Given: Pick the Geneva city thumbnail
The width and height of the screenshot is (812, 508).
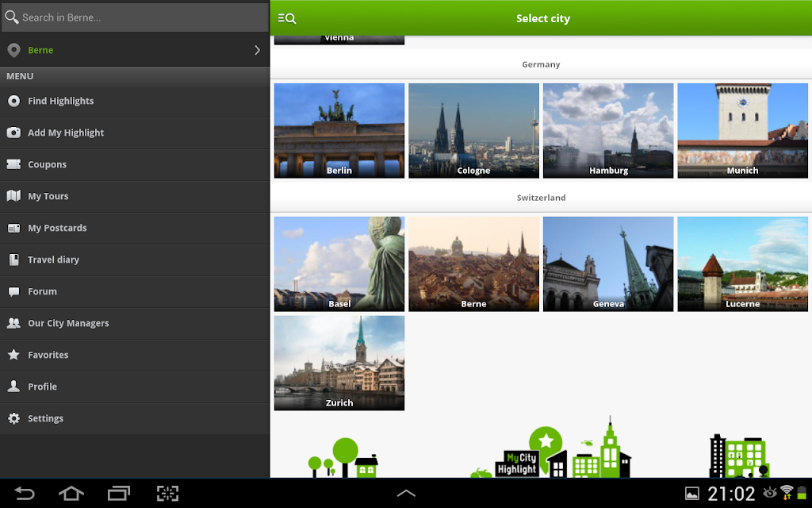Looking at the screenshot, I should point(608,264).
